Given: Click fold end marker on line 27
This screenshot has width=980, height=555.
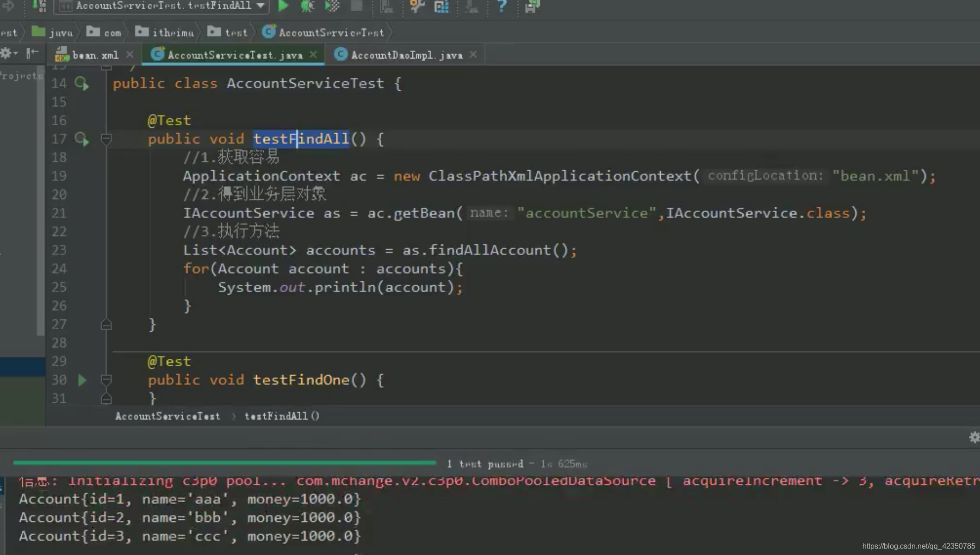Looking at the screenshot, I should click(106, 324).
